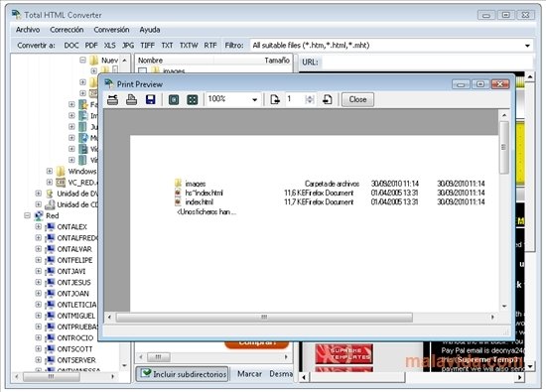Collapse the Red network node
The image size is (546, 392).
[x=27, y=215]
